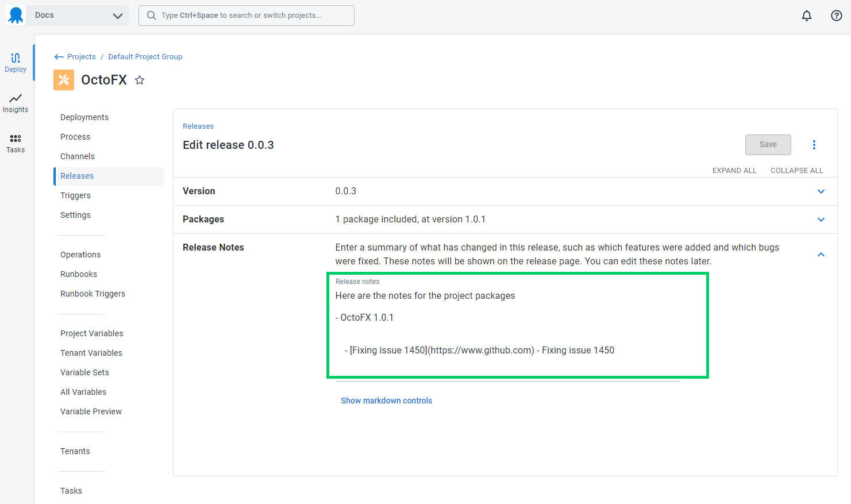Expand the Version section chevron
The height and width of the screenshot is (504, 851).
821,191
